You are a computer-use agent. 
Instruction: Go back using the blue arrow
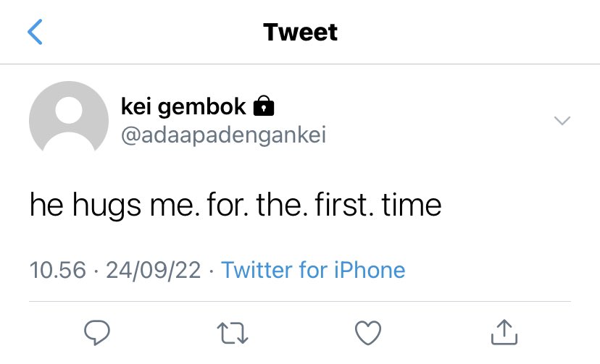coord(35,32)
